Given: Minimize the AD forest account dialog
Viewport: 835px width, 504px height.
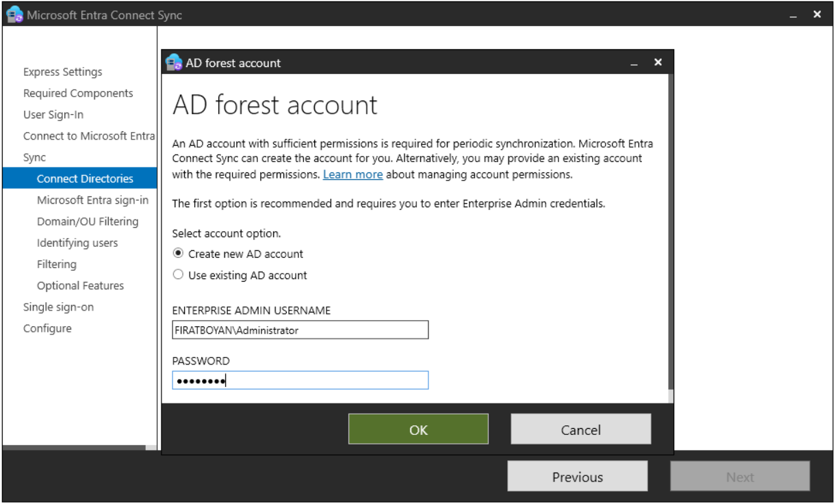Looking at the screenshot, I should coord(635,63).
